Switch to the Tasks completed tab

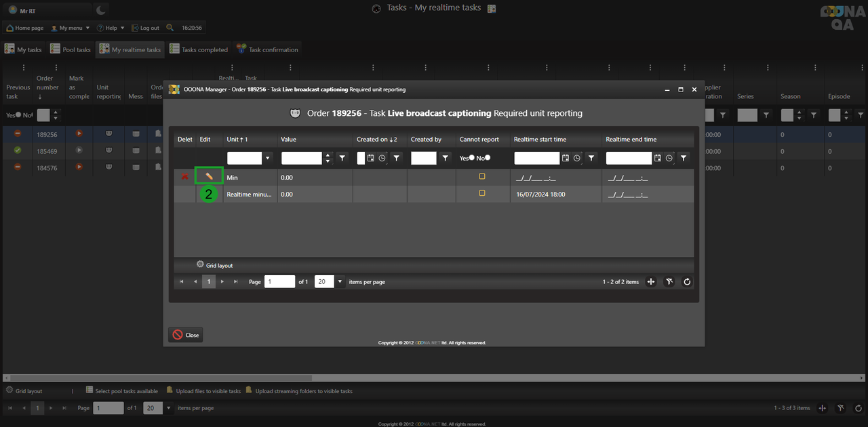click(x=199, y=49)
